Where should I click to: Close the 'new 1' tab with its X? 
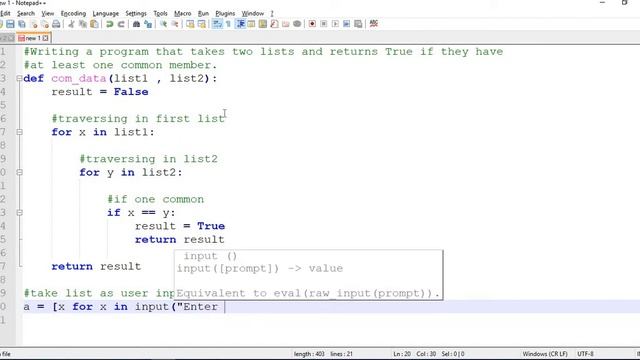[x=45, y=38]
